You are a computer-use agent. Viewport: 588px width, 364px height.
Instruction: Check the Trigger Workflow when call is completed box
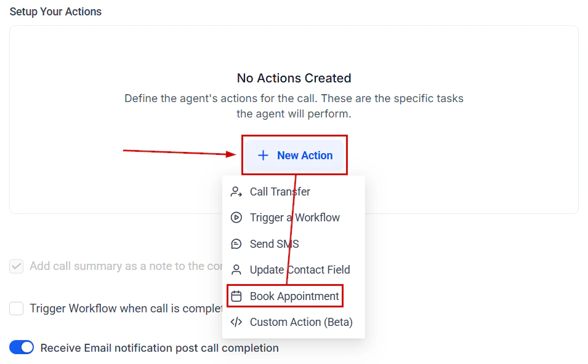(x=16, y=309)
